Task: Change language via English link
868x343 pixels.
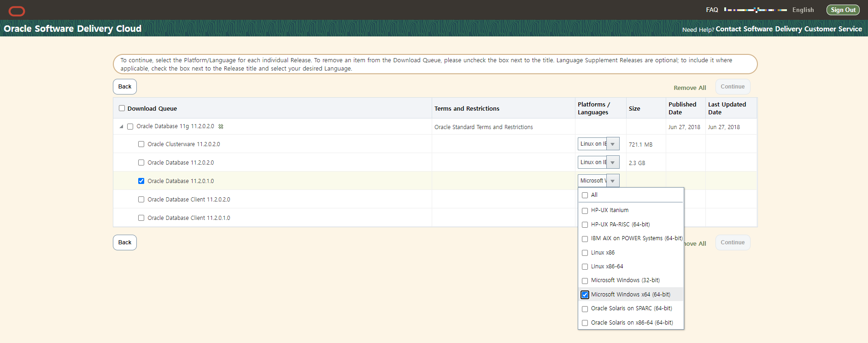Action: [x=803, y=10]
